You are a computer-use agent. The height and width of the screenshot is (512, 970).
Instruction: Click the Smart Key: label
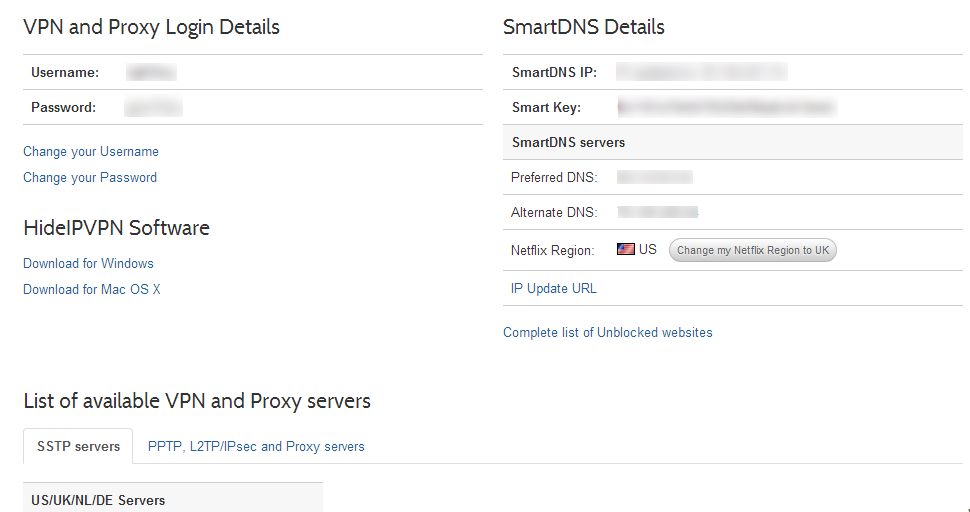click(546, 108)
